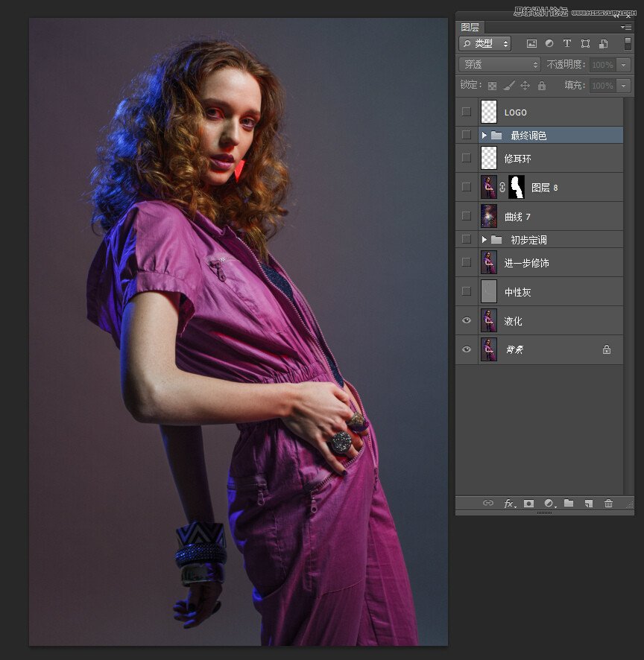The image size is (644, 660).
Task: Hide the 背景 layer via eye icon
Action: point(467,349)
